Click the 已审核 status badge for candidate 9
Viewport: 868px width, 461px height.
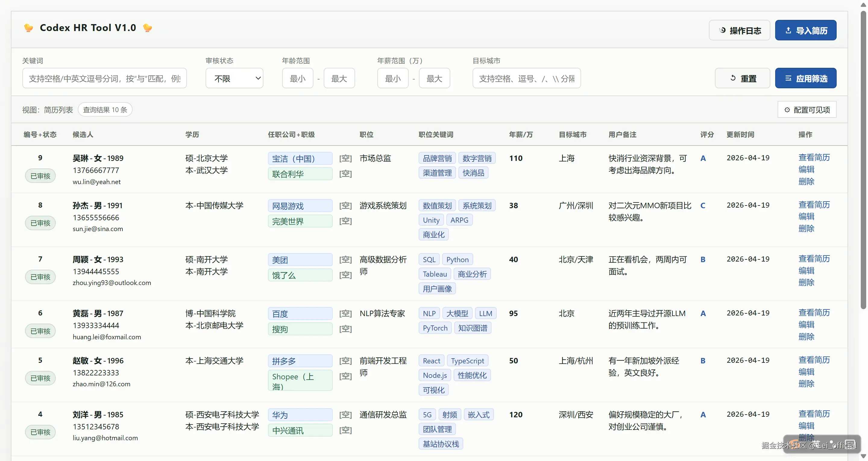point(40,176)
